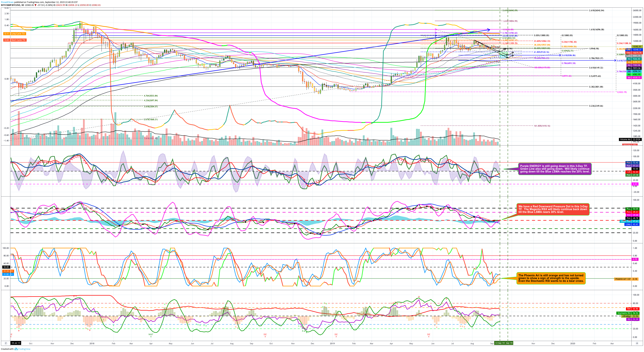This screenshot has height=352, width=644.
Task: Click the 1.618(16096.08) Fibonacci level label
Action: click(597, 30)
